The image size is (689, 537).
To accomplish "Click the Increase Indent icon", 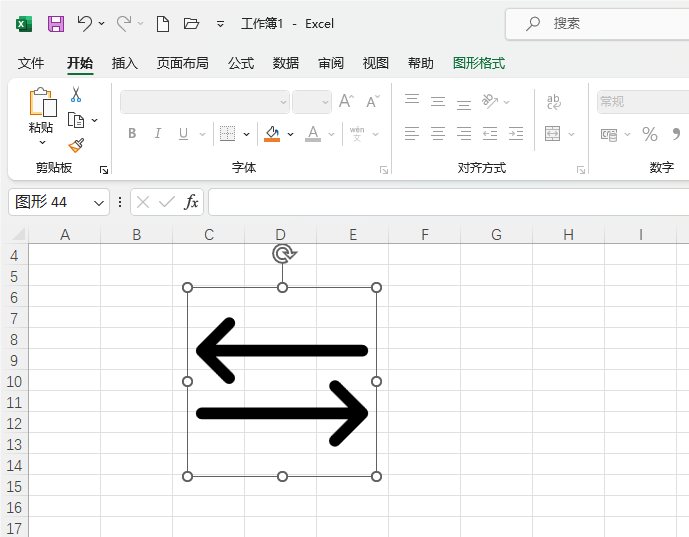I will pos(516,134).
